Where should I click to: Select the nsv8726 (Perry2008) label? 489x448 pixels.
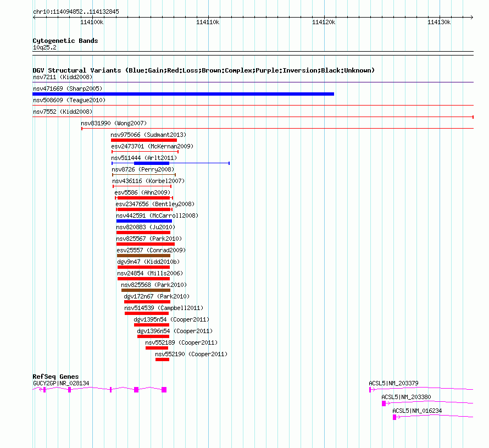pos(143,169)
